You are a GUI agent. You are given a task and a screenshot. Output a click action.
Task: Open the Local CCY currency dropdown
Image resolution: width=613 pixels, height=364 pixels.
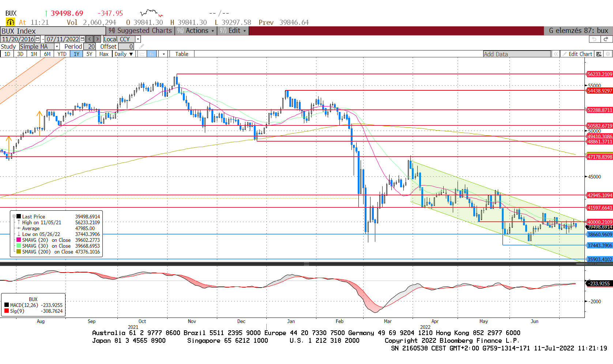[x=138, y=39]
